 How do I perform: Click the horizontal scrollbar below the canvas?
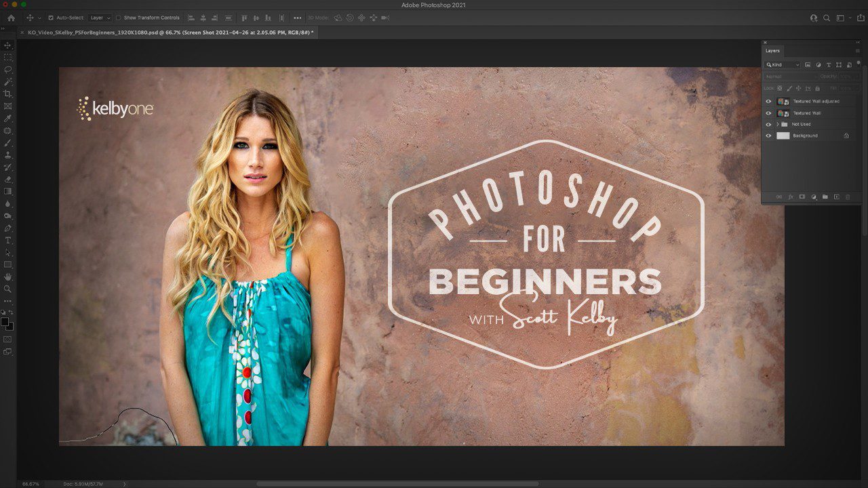tap(397, 484)
